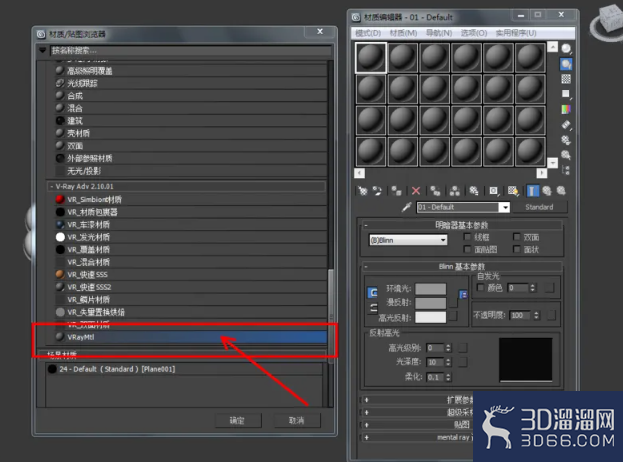Viewport: 623px width, 462px height.
Task: Click the map button beside 漫反射
Action: [453, 303]
